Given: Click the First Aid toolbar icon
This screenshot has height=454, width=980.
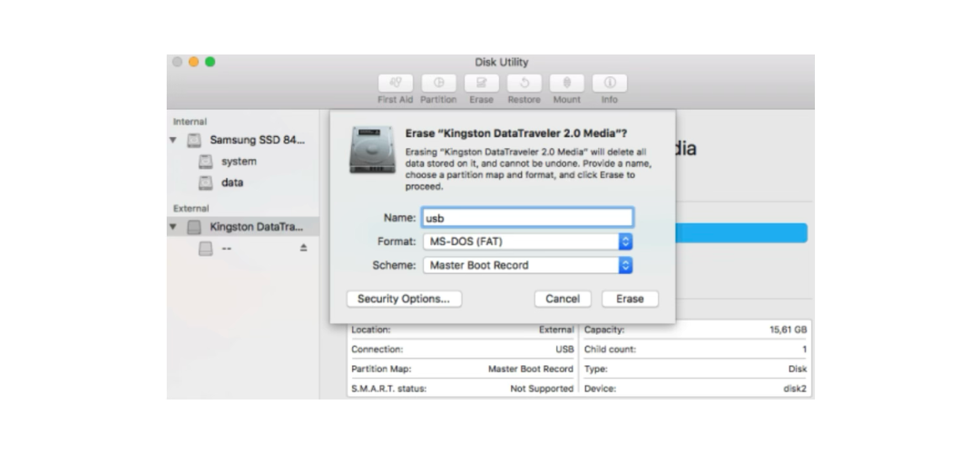Looking at the screenshot, I should [x=395, y=84].
